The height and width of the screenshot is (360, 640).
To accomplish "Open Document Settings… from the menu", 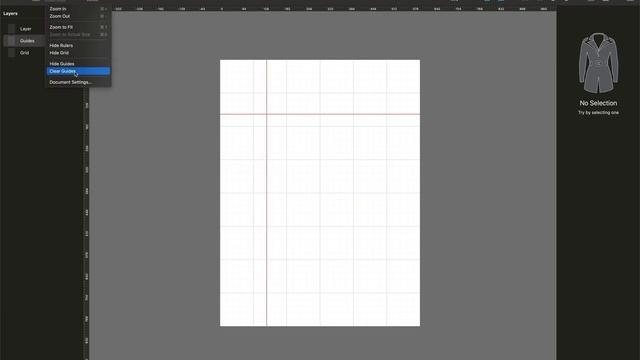I will [x=78, y=82].
